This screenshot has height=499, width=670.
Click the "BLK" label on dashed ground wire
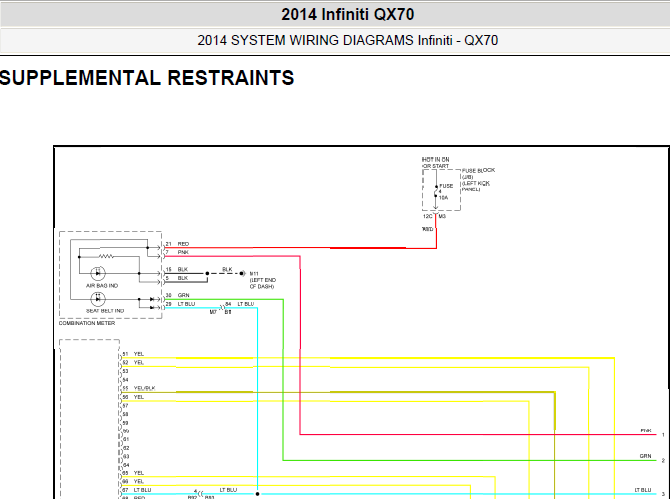(x=227, y=269)
